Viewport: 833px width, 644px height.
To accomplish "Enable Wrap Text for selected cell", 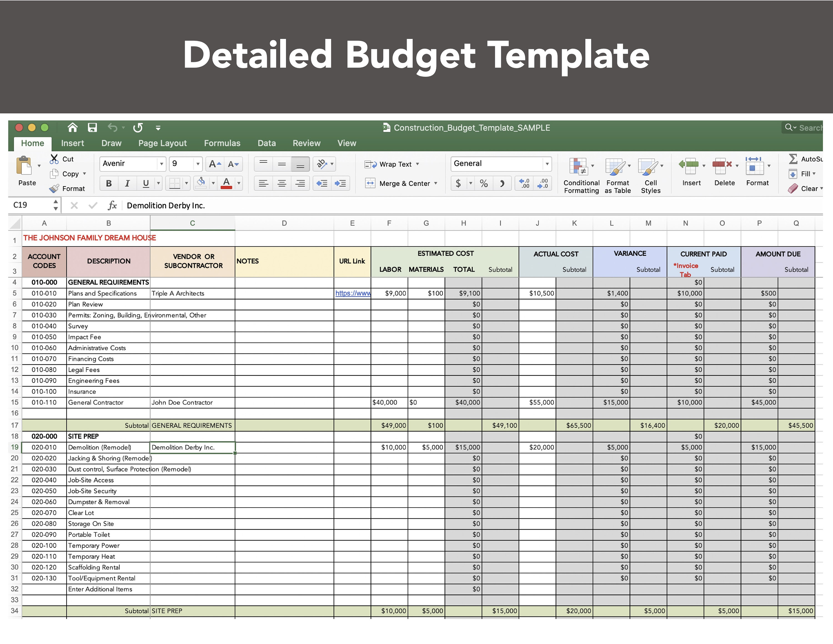I will (x=393, y=164).
